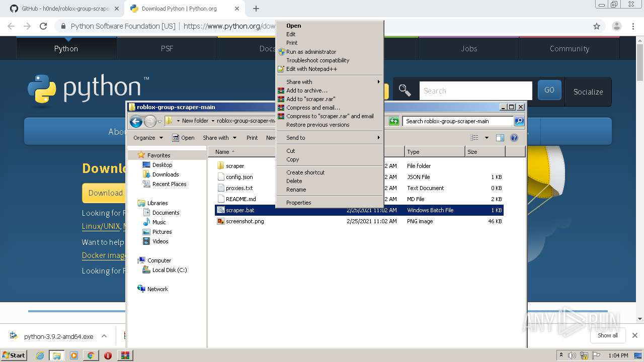Open the Chrome profile icon

click(616, 26)
